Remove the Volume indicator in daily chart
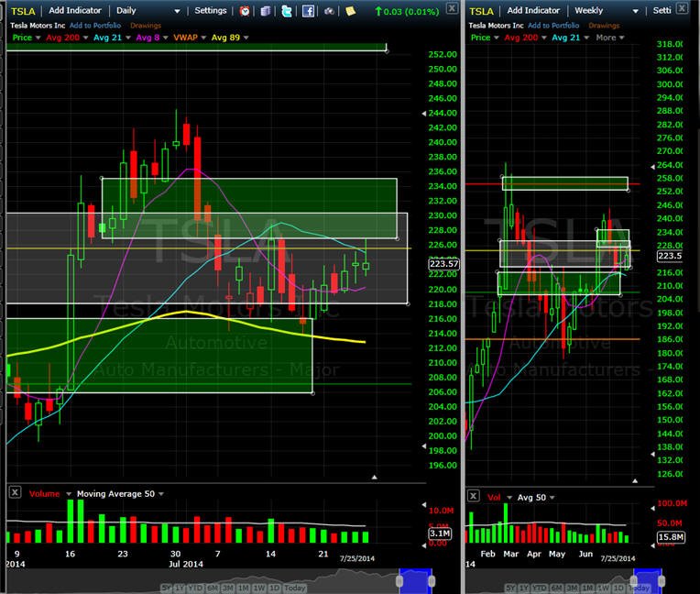This screenshot has height=594, width=700. (x=15, y=492)
